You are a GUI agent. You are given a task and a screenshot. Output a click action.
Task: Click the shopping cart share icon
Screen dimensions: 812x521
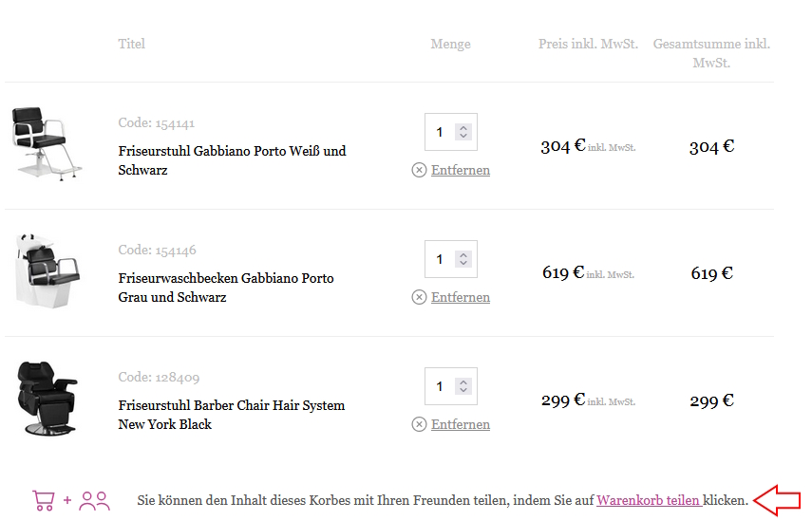[43, 500]
